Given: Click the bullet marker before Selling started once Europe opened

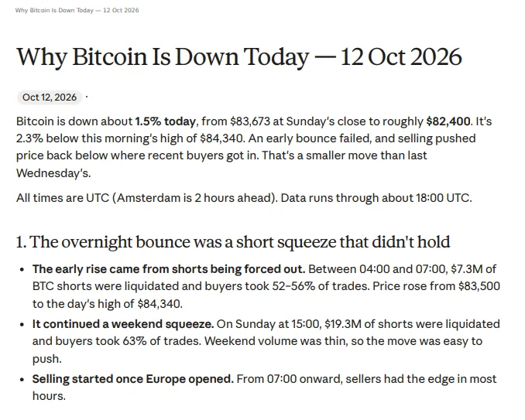Looking at the screenshot, I should [x=22, y=379].
